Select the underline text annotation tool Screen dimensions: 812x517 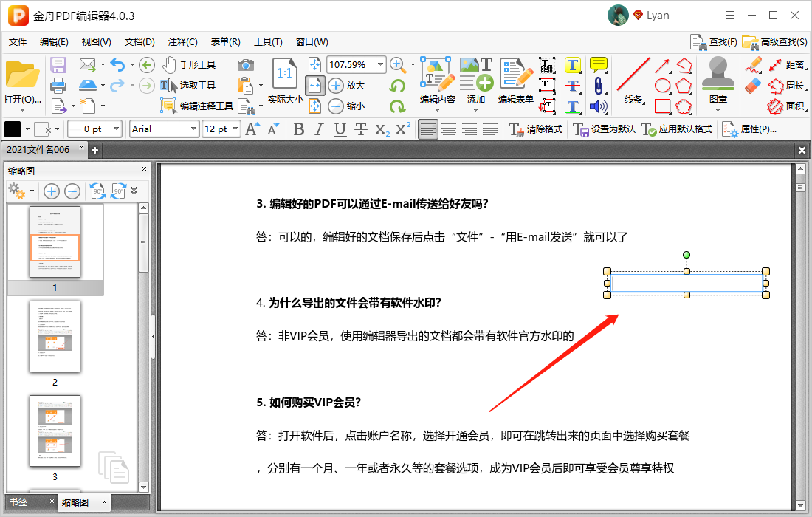coord(572,106)
